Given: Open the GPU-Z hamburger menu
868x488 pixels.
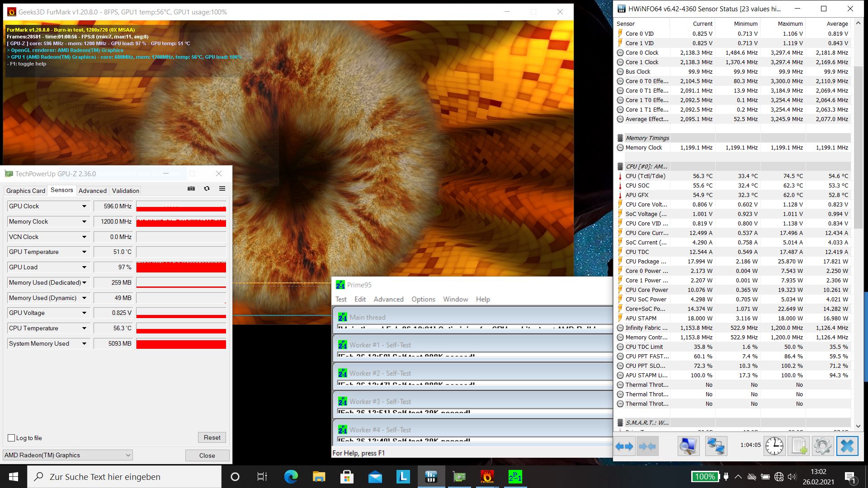Looking at the screenshot, I should click(x=222, y=188).
